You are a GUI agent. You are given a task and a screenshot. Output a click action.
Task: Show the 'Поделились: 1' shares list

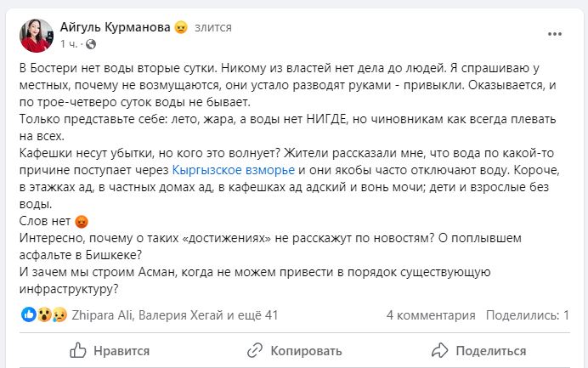pyautogui.click(x=533, y=314)
